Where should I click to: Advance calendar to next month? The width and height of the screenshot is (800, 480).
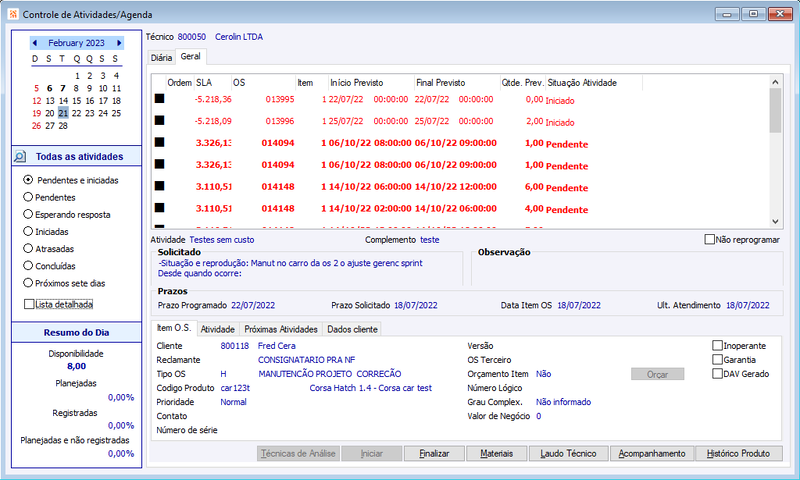coord(119,43)
